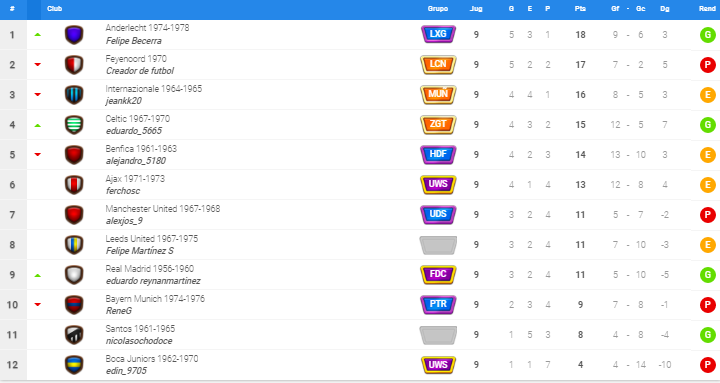Open the Celtic green striped crest
The width and height of the screenshot is (720, 383).
click(x=74, y=125)
